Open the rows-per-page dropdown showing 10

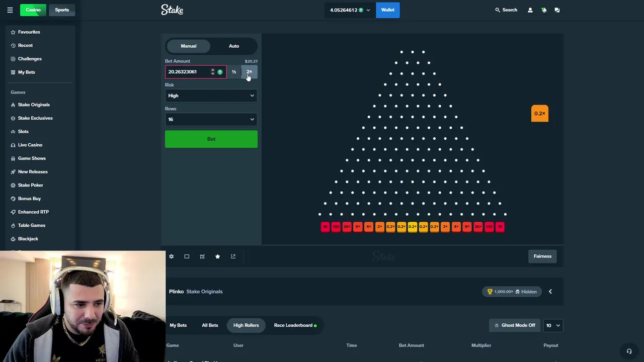pos(552,325)
